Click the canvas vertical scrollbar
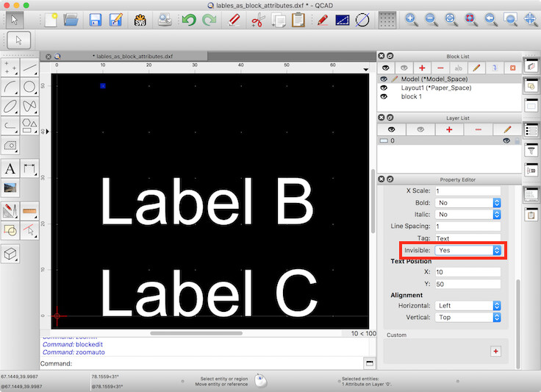The image size is (541, 392). coord(373,201)
